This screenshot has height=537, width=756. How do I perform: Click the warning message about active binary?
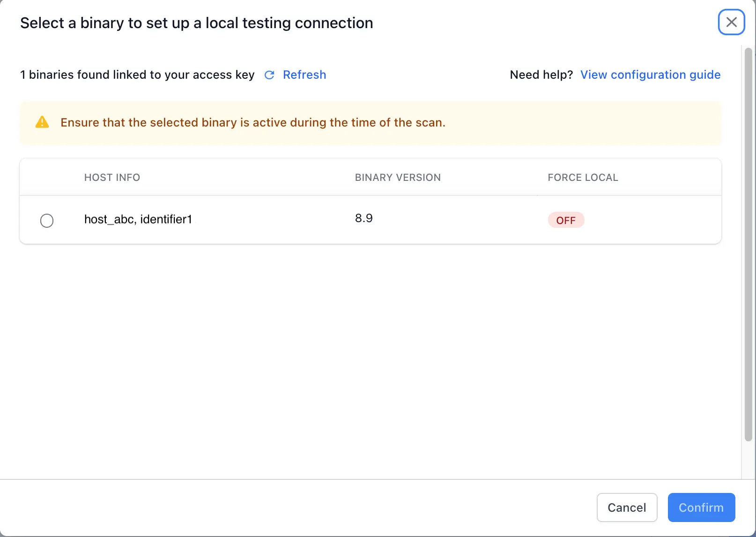tap(253, 123)
